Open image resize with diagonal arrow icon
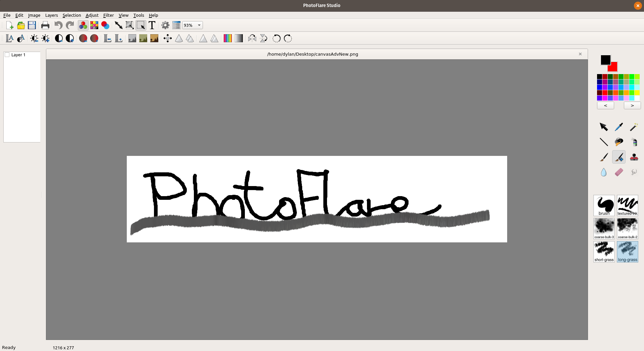This screenshot has width=644, height=351. pos(118,25)
